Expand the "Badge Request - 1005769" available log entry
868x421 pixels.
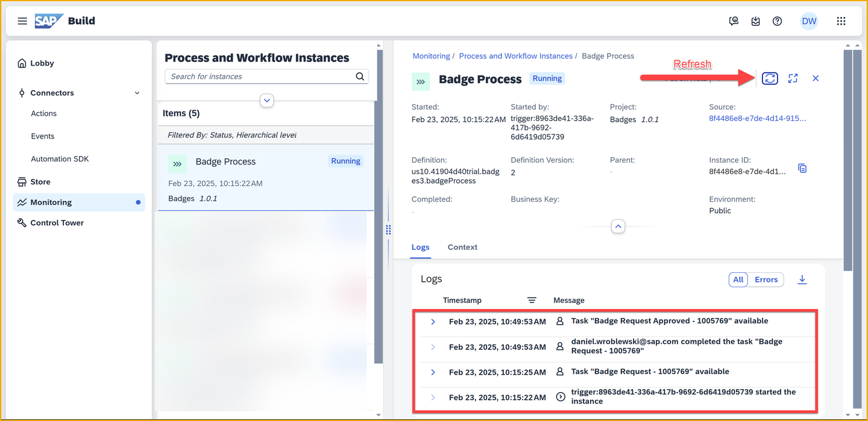[433, 372]
